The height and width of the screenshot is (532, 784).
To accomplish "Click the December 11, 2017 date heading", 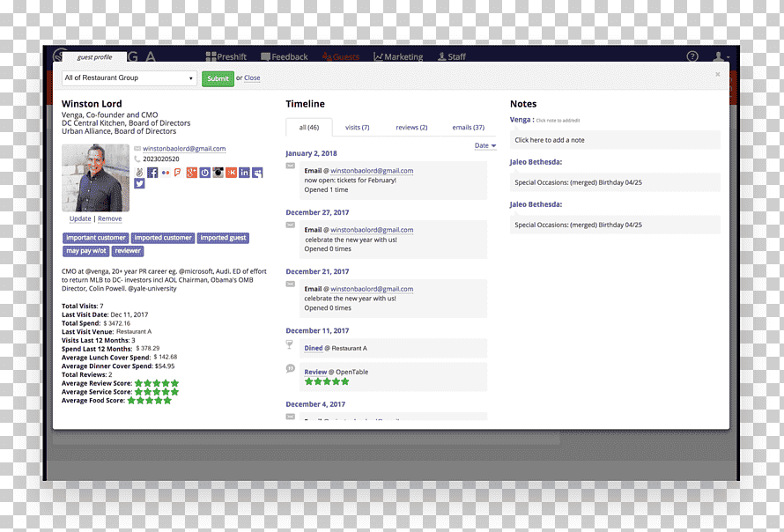I will (x=317, y=331).
